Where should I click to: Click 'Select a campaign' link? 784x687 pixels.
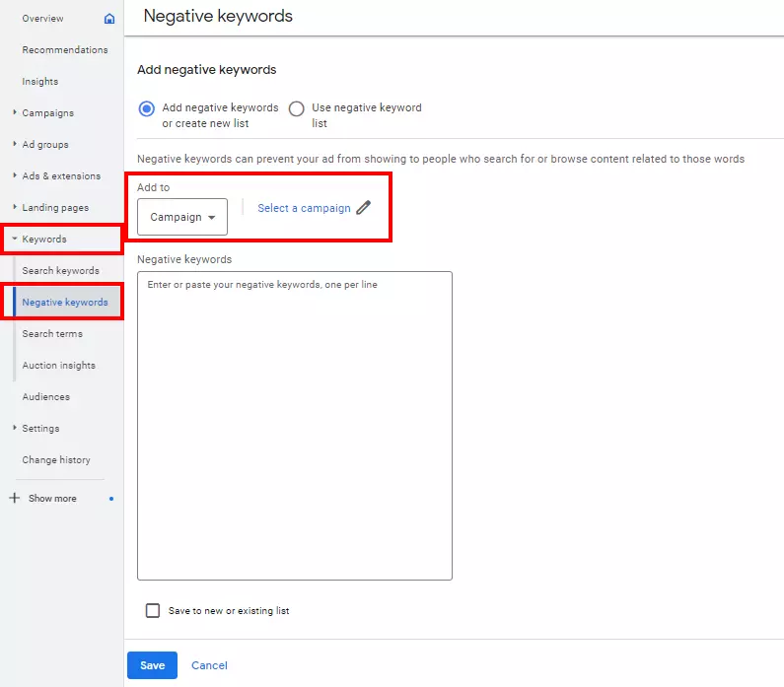(x=304, y=208)
